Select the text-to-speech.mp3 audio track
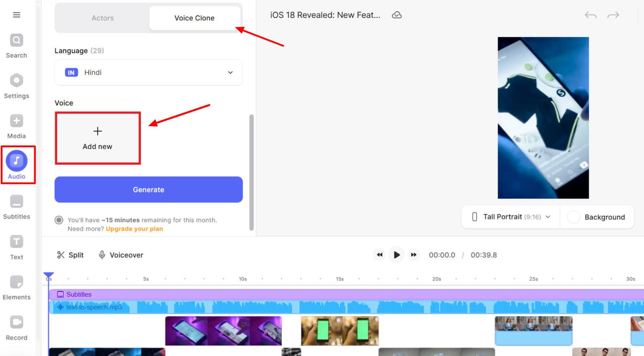 tap(346, 307)
